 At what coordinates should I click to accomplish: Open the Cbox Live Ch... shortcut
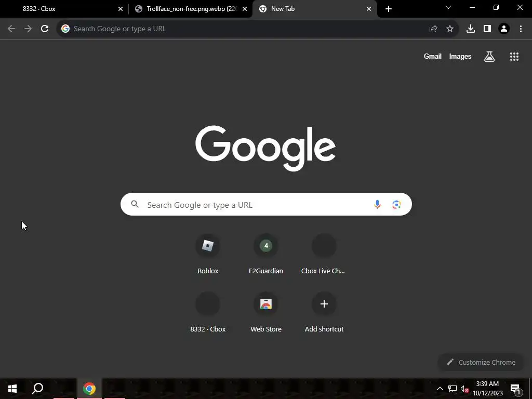324,254
